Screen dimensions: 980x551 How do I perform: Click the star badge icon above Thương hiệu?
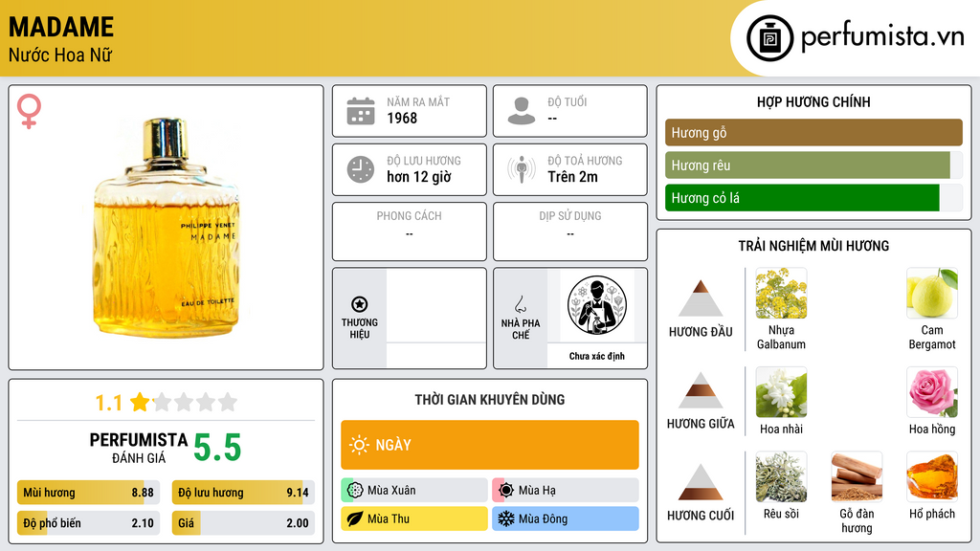(x=360, y=304)
